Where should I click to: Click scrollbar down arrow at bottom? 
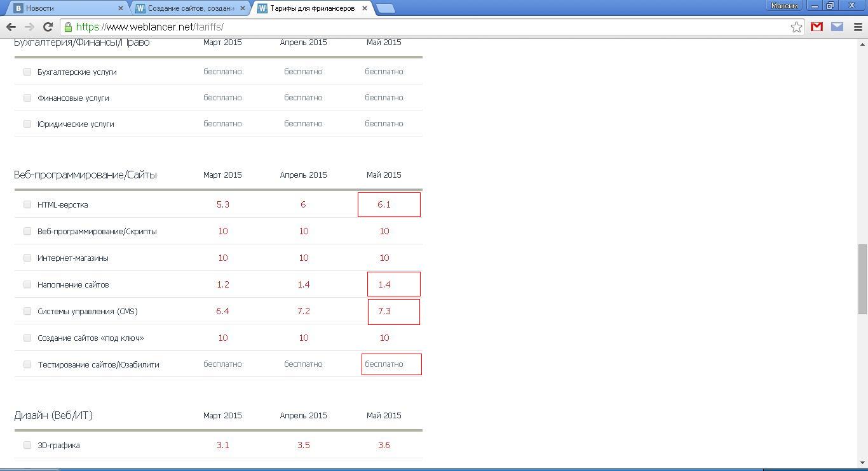862,463
